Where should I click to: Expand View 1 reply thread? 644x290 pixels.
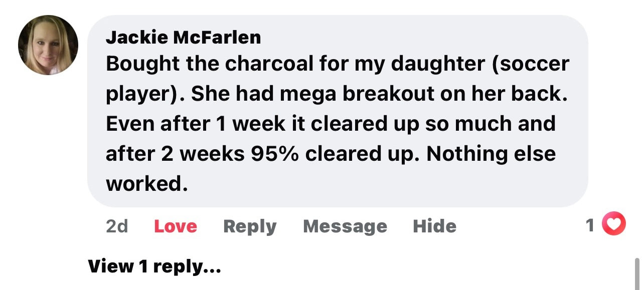pyautogui.click(x=154, y=266)
